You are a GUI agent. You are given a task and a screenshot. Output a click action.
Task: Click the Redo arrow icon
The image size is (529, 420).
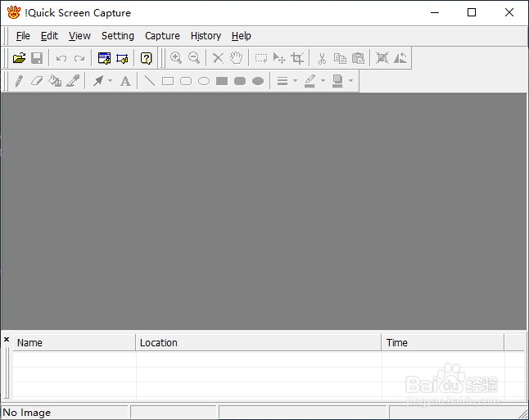79,58
